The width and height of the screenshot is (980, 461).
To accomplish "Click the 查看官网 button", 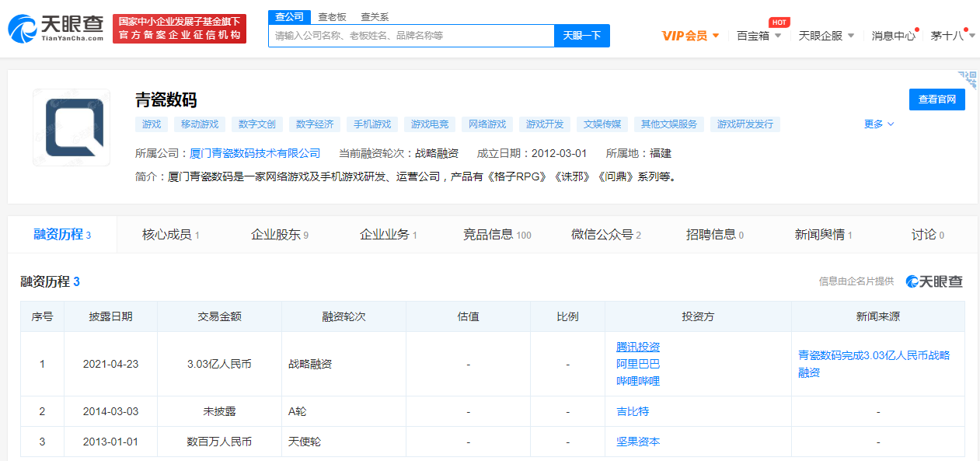I will [x=936, y=100].
